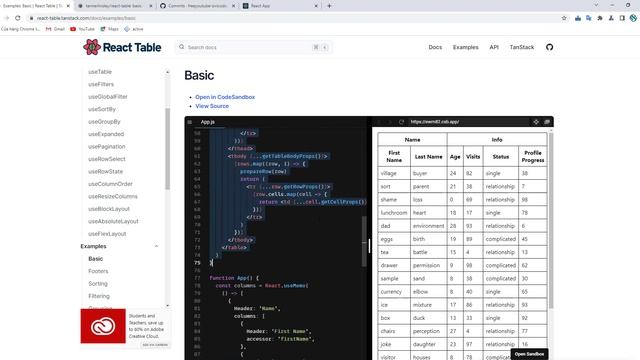
Task: Open Examples in the top navigation
Action: click(x=465, y=47)
